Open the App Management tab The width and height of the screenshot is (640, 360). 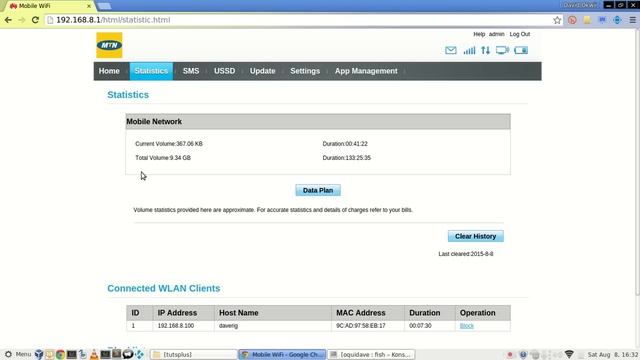point(366,71)
